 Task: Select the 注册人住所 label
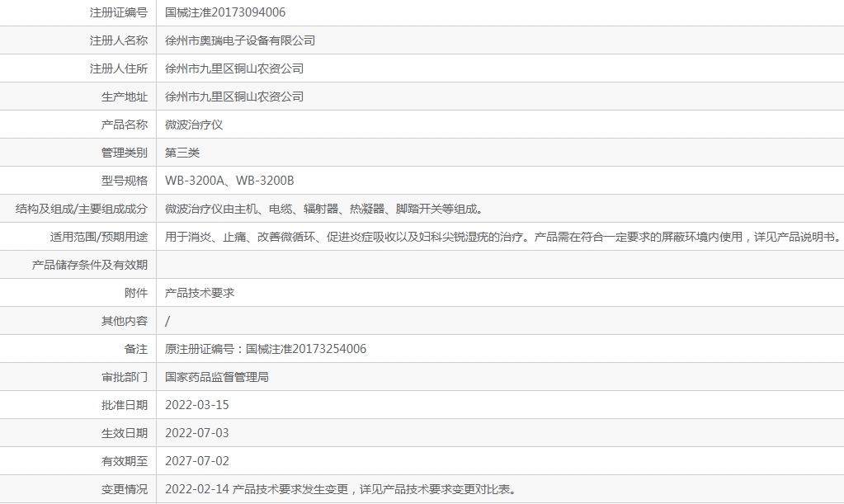[119, 68]
